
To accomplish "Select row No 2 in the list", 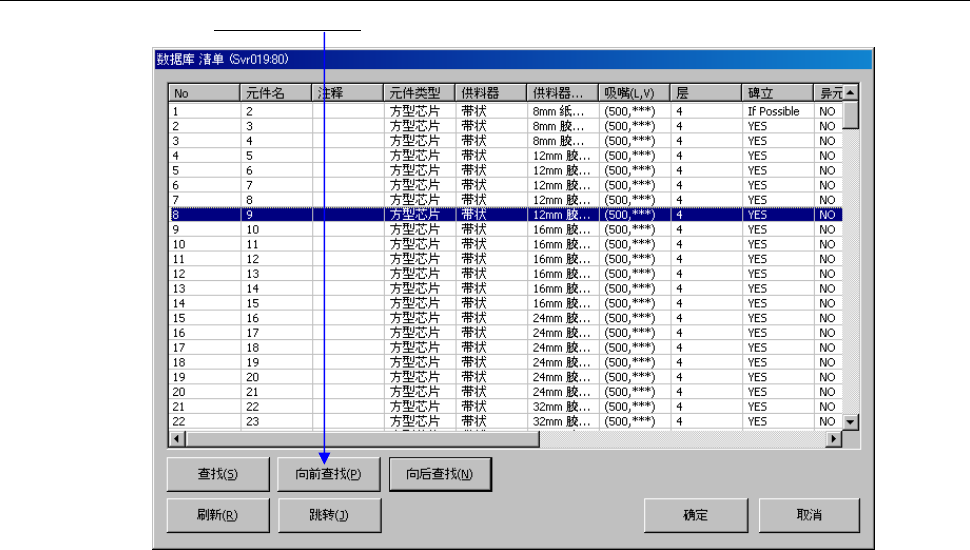I will click(x=506, y=126).
